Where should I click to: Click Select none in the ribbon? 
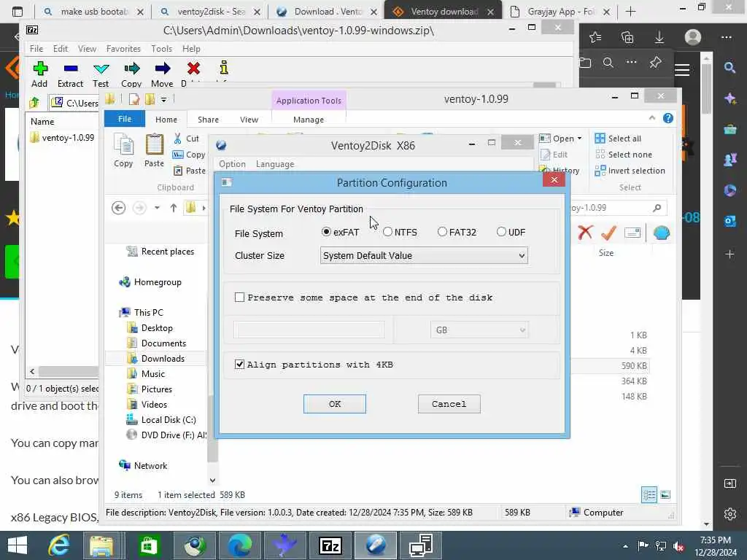[623, 155]
